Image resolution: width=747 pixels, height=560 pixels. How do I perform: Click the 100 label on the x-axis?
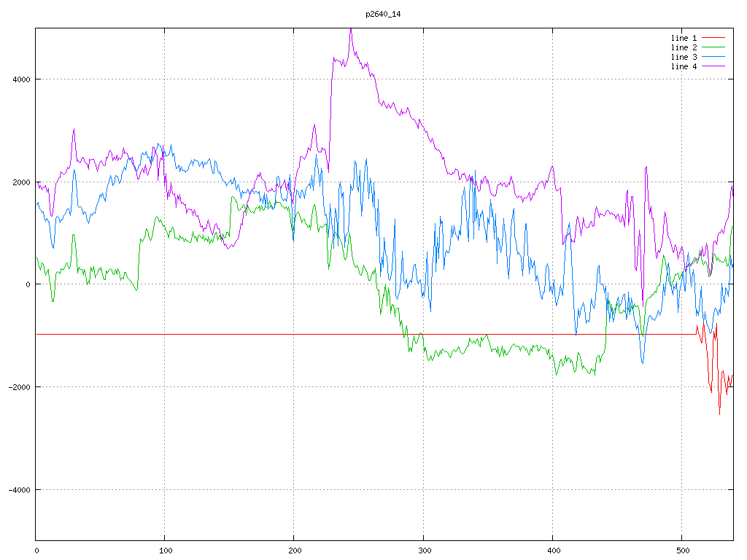point(165,551)
